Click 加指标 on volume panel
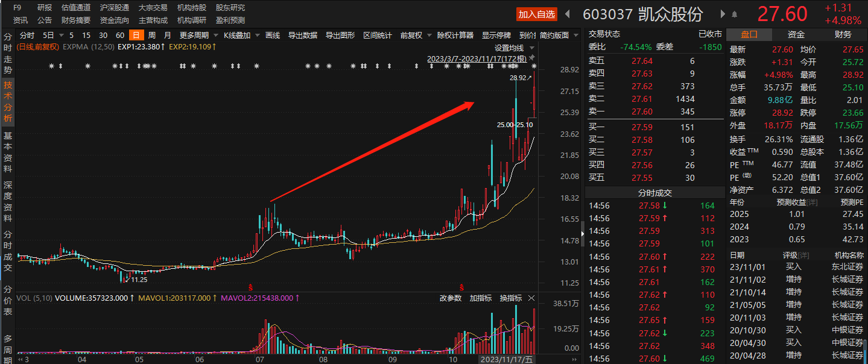Image resolution: width=868 pixels, height=364 pixels. point(480,298)
